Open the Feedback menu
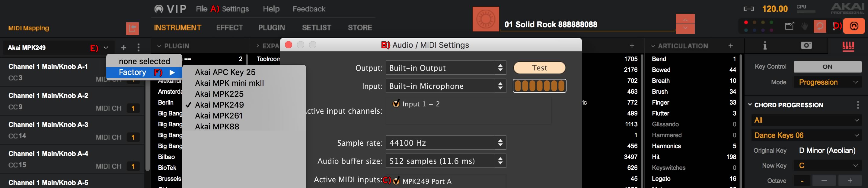The image size is (868, 188). pos(309,9)
